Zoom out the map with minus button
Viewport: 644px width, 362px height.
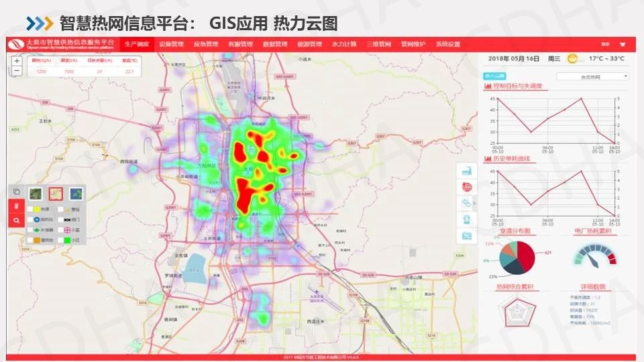pos(17,70)
